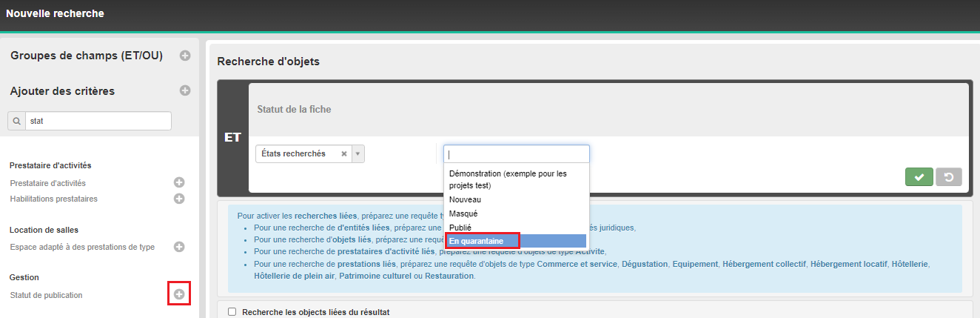Add Espace adapté à des prestations criterion
Image resolution: width=980 pixels, height=318 pixels.
click(178, 247)
